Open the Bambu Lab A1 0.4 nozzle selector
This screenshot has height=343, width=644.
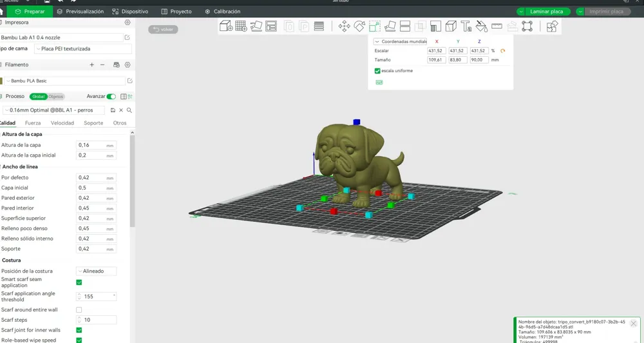61,37
